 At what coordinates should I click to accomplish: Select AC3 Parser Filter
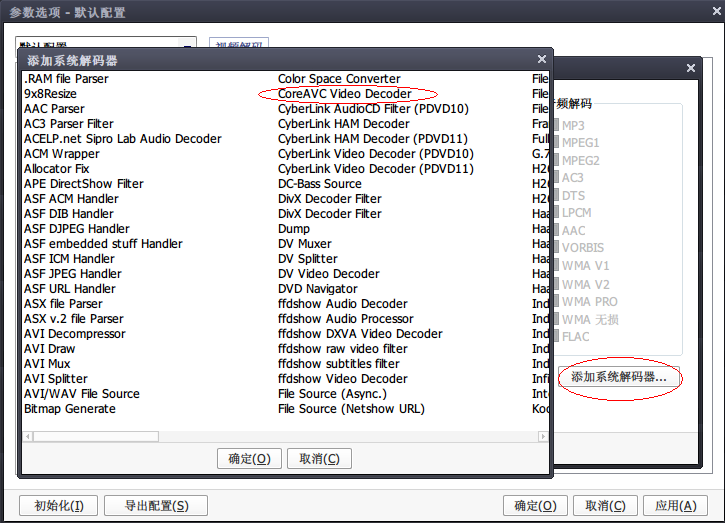tap(68, 124)
